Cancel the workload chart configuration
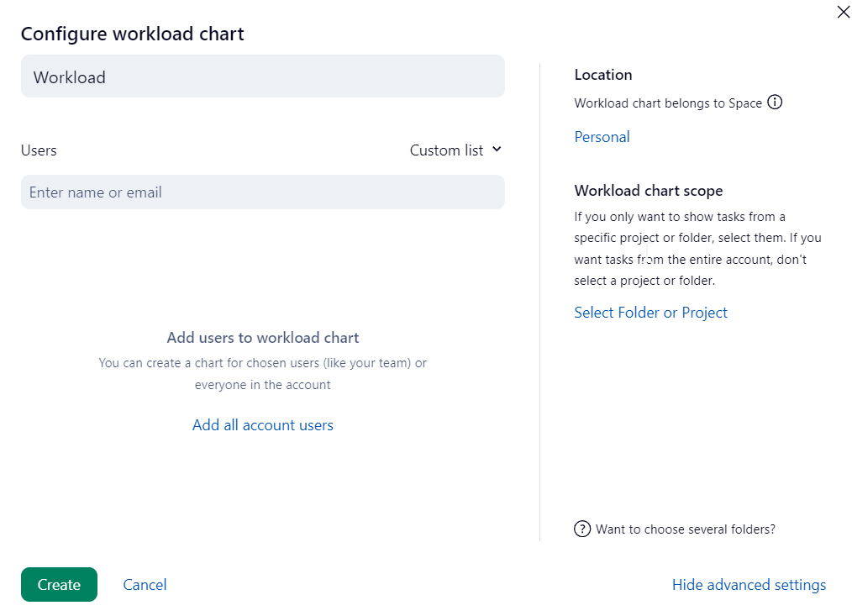This screenshot has height=616, width=852. click(x=145, y=585)
